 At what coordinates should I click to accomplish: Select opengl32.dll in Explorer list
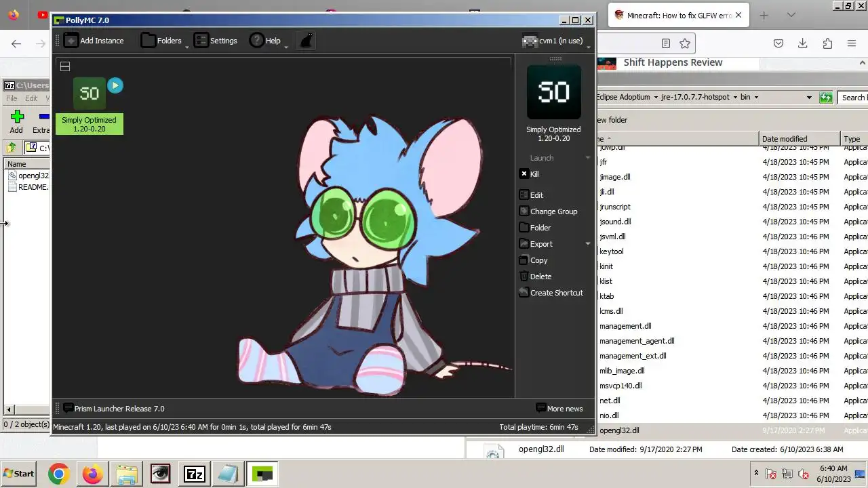point(619,430)
